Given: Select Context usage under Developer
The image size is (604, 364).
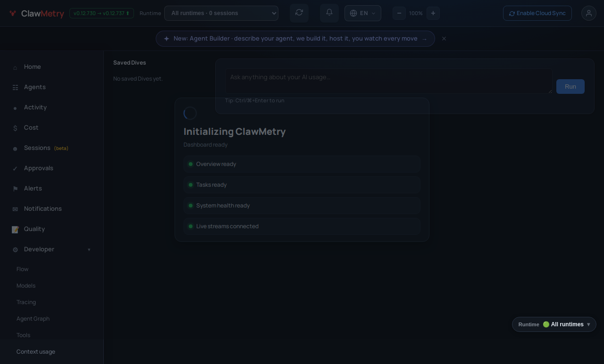Looking at the screenshot, I should point(36,352).
